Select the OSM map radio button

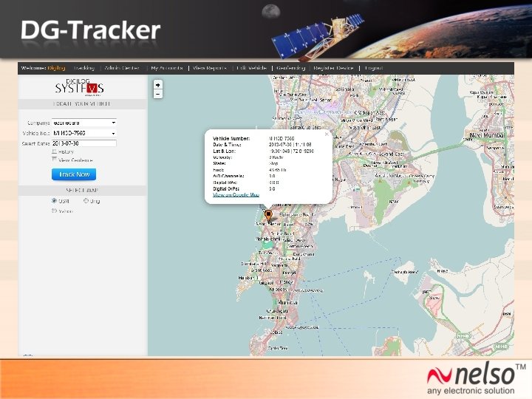tap(54, 200)
